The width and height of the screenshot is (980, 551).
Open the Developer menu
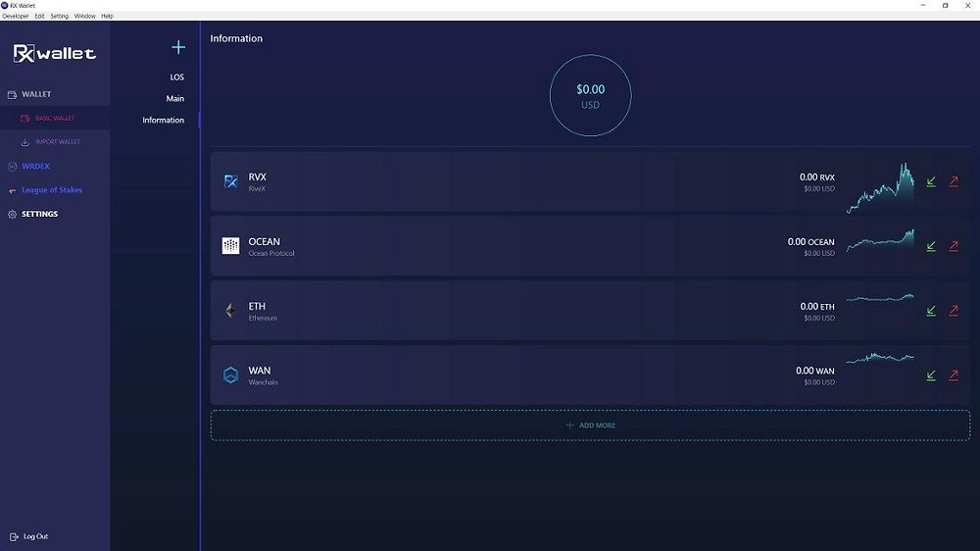(16, 17)
